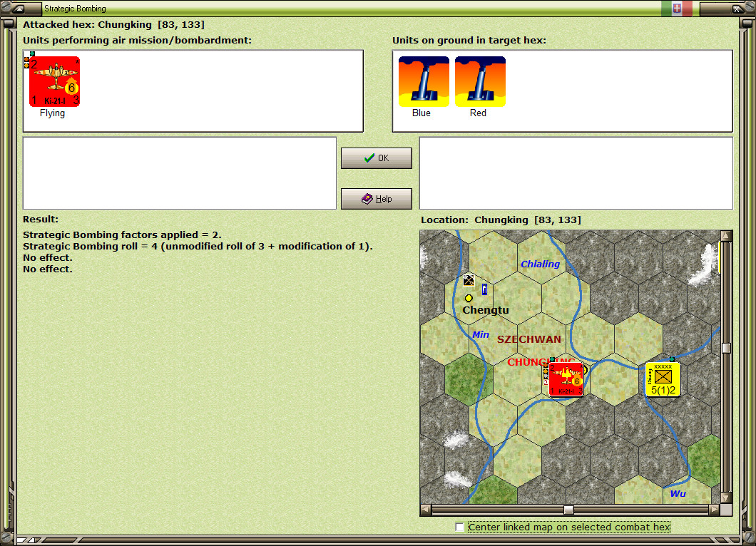756x546 pixels.
Task: Click the Chialing river label on the map
Action: click(540, 264)
